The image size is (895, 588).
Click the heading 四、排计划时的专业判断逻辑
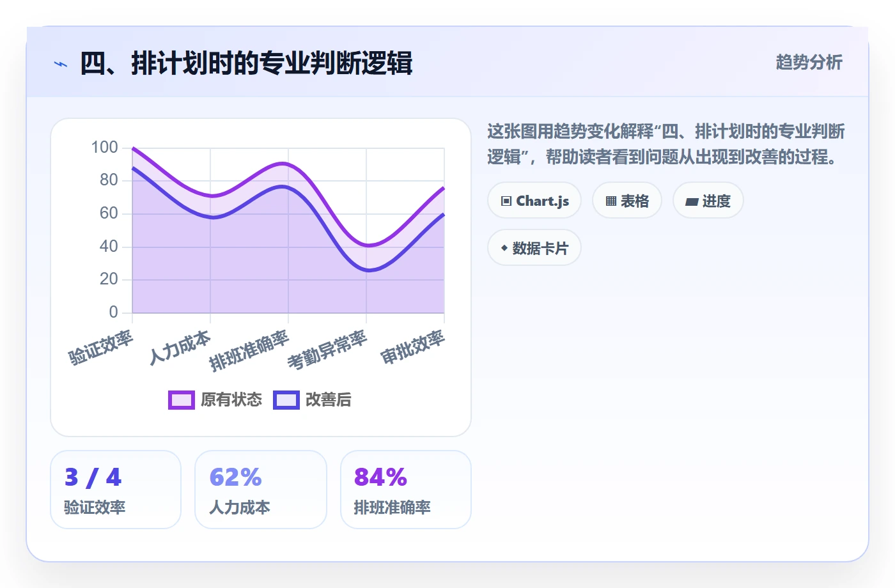click(x=247, y=63)
